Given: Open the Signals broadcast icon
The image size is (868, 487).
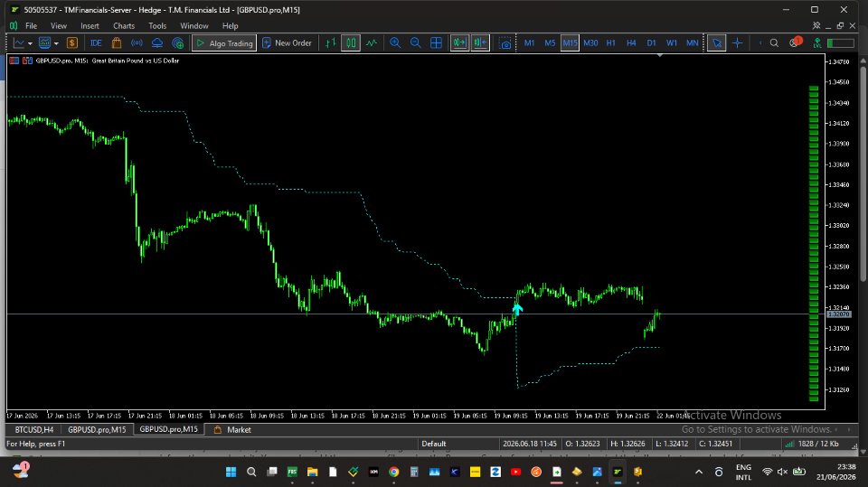Looking at the screenshot, I should pyautogui.click(x=137, y=42).
